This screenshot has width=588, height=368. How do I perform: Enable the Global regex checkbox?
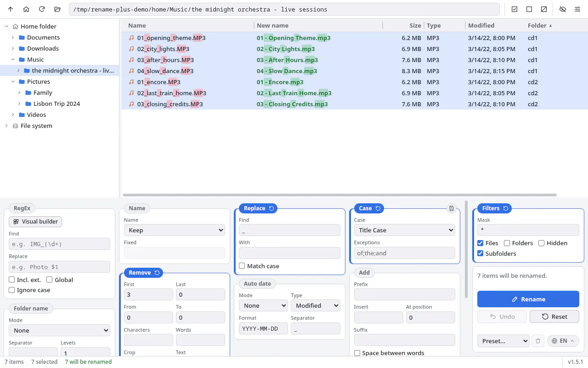(50, 280)
